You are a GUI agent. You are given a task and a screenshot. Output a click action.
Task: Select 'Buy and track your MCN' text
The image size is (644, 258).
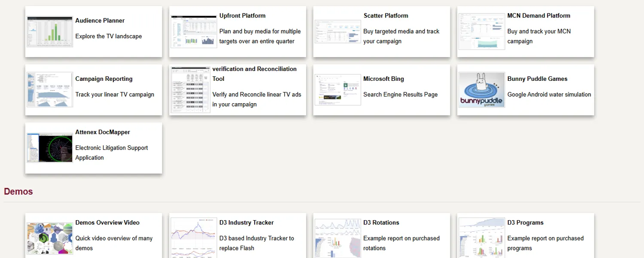click(x=539, y=31)
